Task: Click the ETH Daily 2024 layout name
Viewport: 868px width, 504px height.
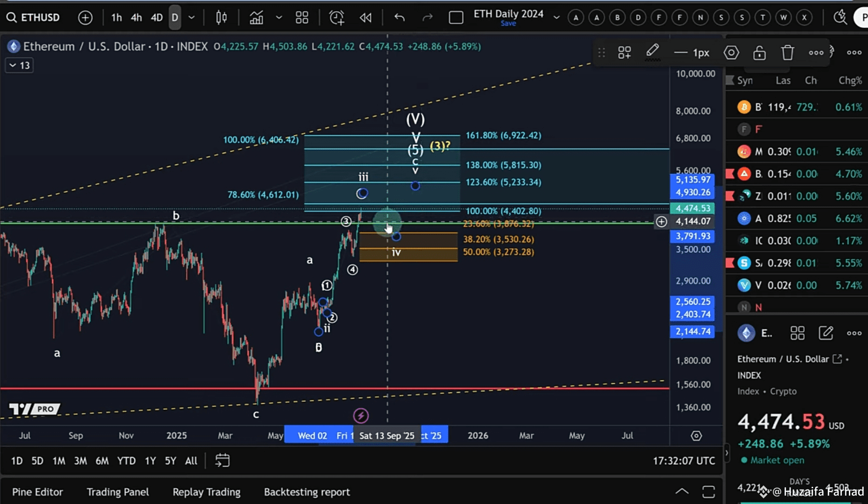Action: pyautogui.click(x=508, y=14)
